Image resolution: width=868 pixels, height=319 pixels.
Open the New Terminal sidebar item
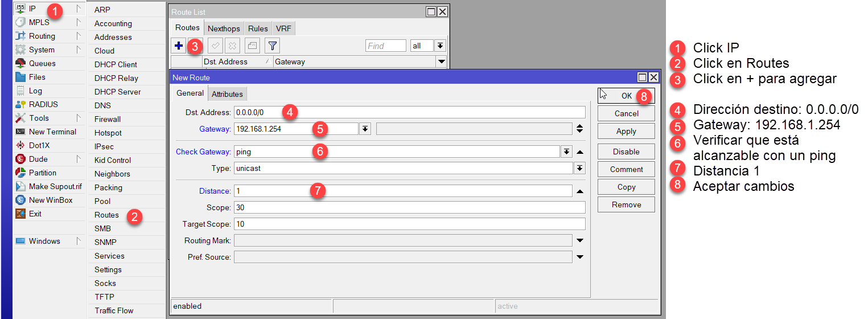tap(52, 132)
